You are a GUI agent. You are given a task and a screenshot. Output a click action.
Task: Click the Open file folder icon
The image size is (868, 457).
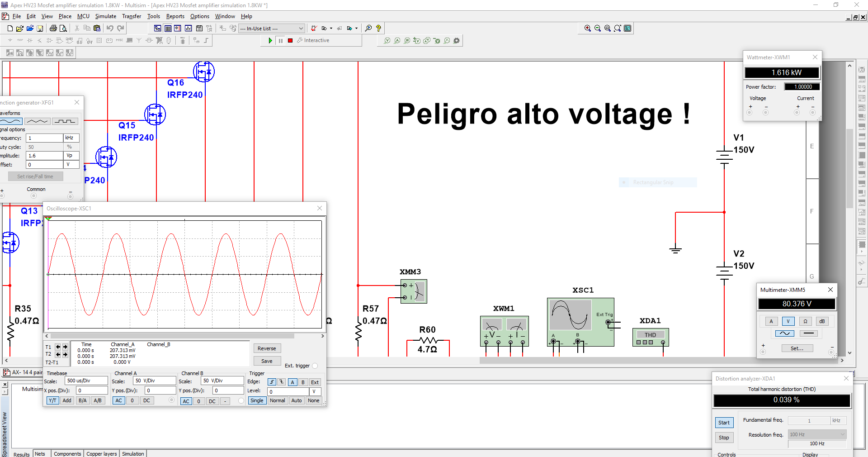[20, 28]
